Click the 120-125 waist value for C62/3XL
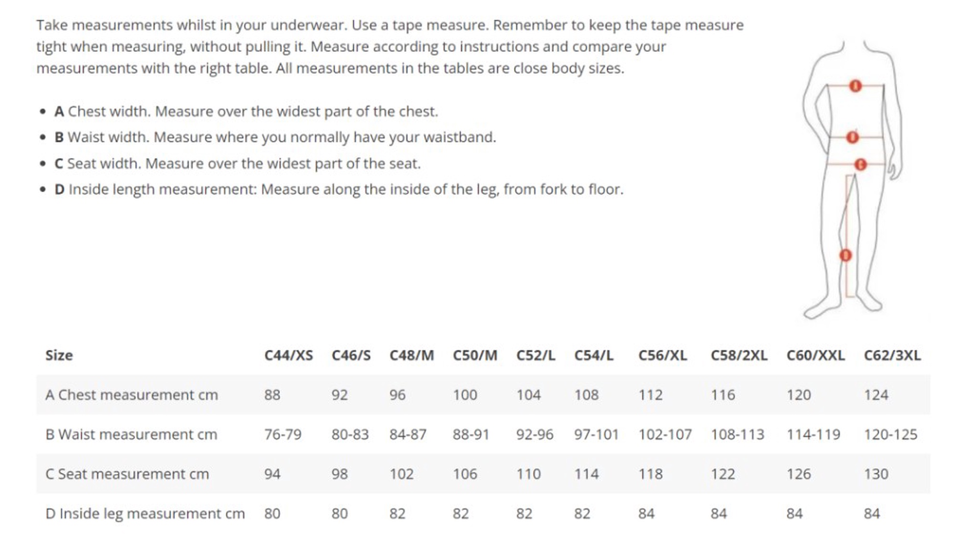This screenshot has width=980, height=542. [890, 435]
